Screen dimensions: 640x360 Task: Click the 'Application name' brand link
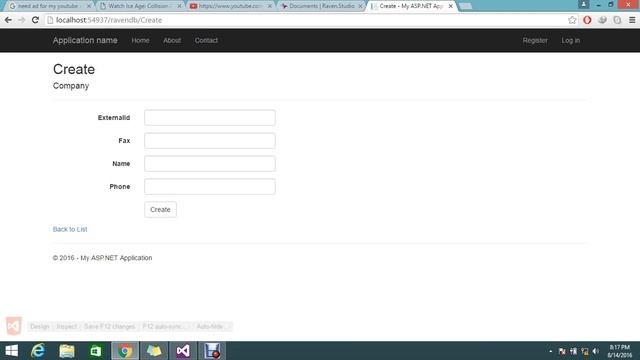85,40
